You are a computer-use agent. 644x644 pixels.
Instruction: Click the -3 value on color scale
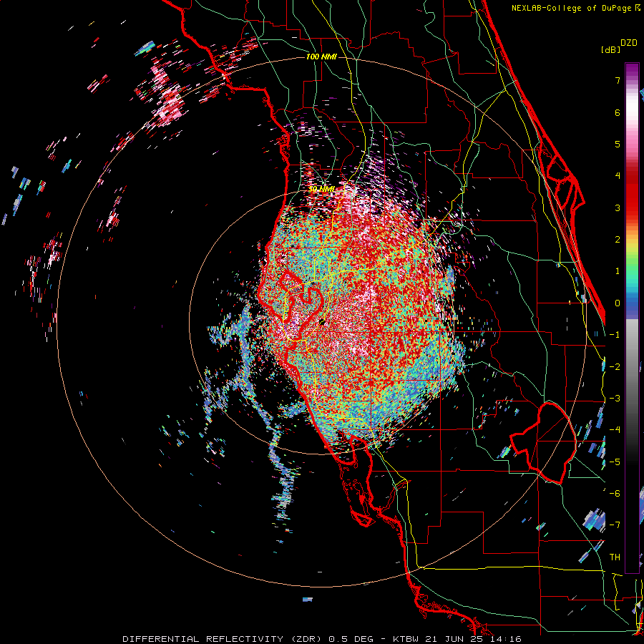[x=615, y=399]
